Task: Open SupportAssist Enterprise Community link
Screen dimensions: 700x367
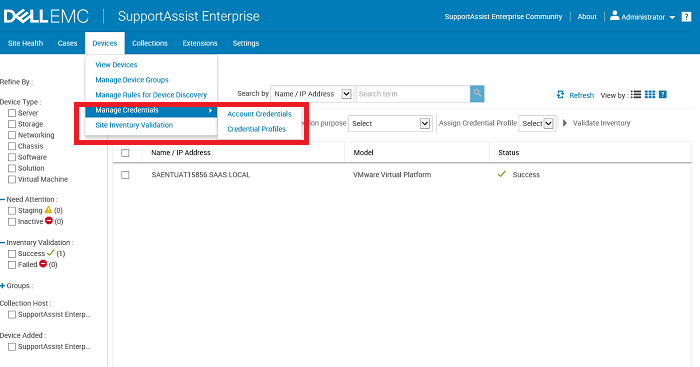Action: point(503,17)
